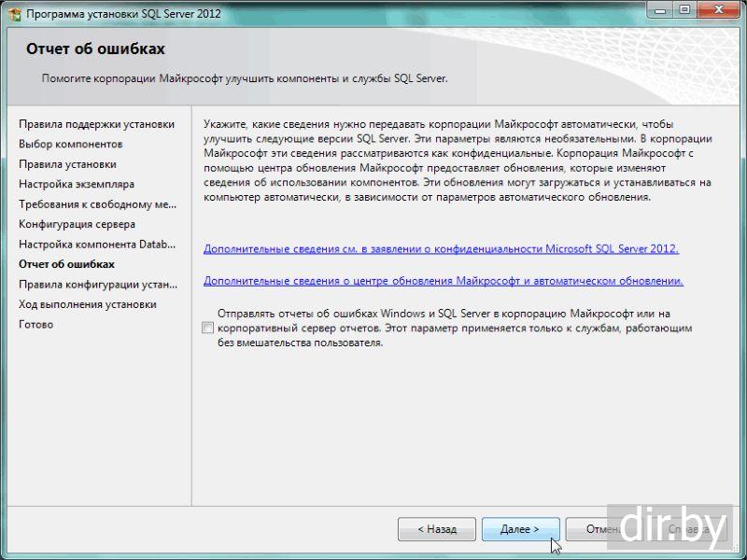Select the Требования к свободному месту step
Image resolution: width=747 pixels, height=560 pixels.
(98, 204)
